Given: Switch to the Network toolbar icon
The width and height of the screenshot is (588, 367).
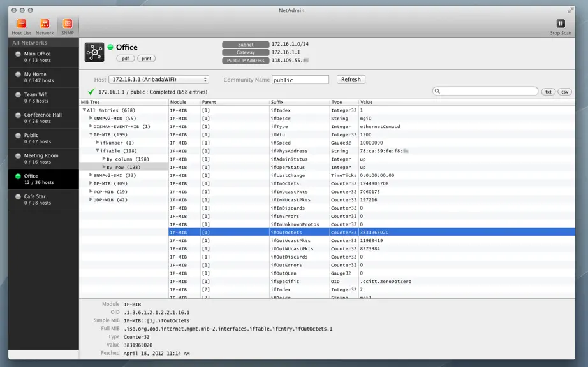Looking at the screenshot, I should 45,27.
